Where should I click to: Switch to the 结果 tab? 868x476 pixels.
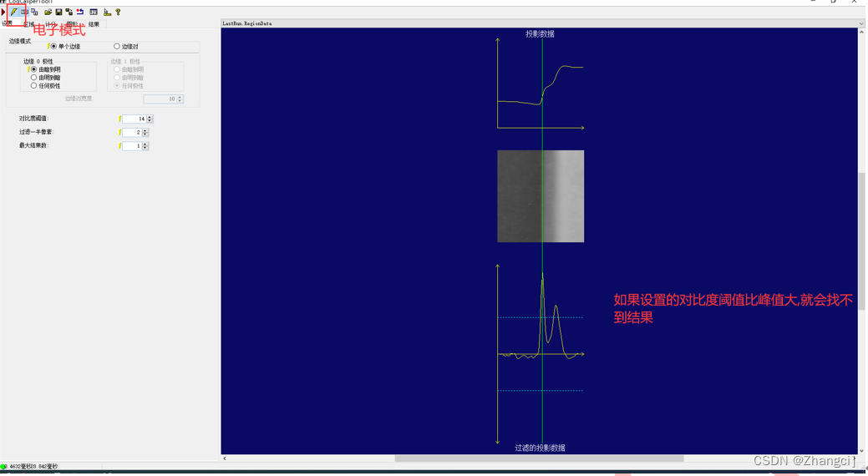point(95,23)
